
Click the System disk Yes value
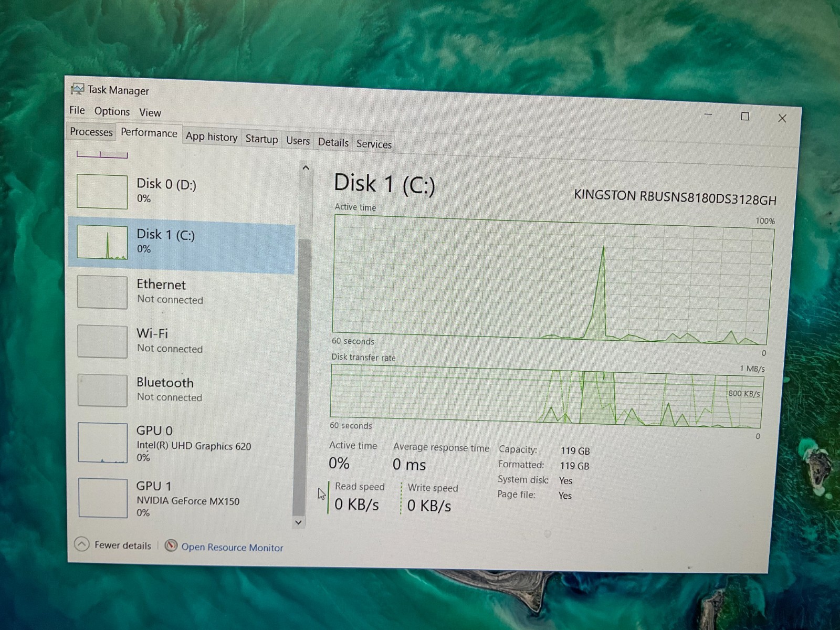(x=565, y=480)
